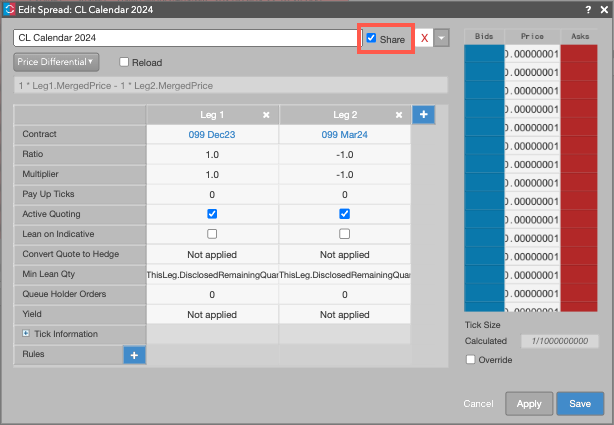Uncheck Active Quoting for Leg 1

click(x=212, y=214)
